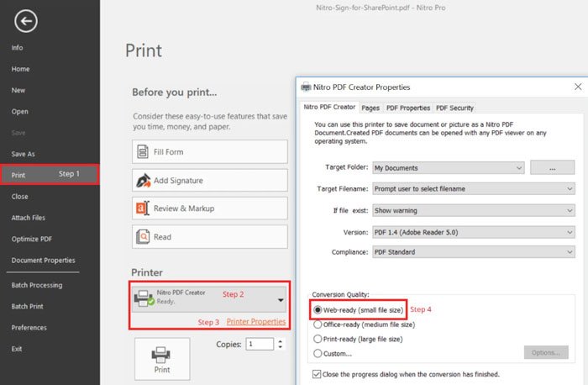Click the Fill Form button

click(x=210, y=151)
